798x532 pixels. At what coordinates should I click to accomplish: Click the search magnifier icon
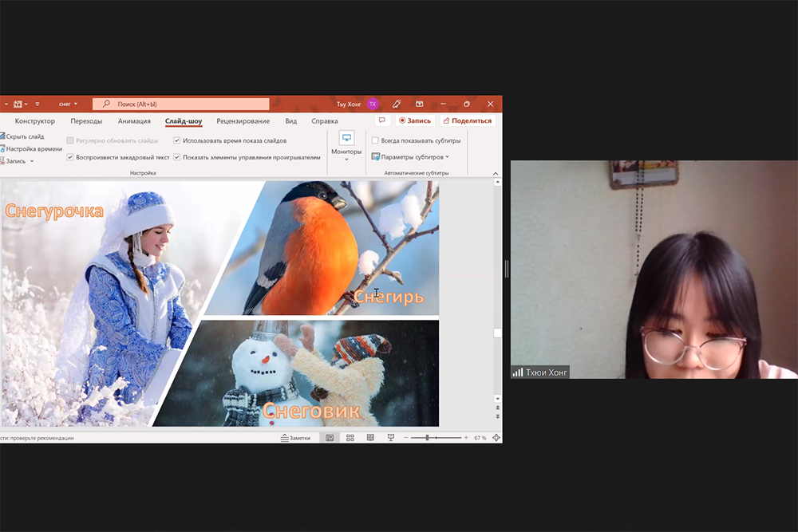(106, 104)
